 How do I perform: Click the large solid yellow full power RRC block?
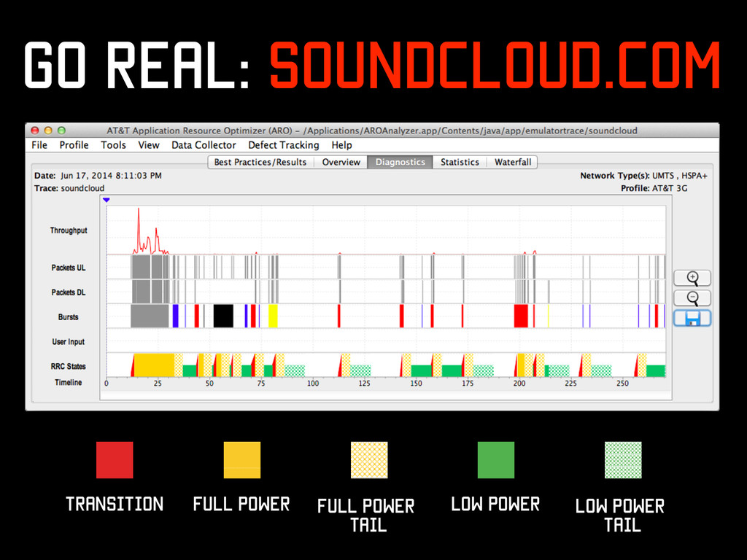pos(154,365)
